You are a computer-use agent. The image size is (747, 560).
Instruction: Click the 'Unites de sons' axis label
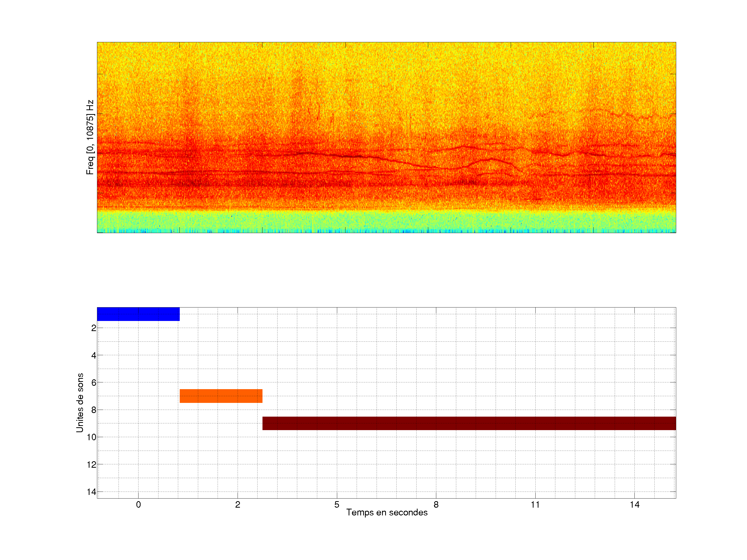click(x=80, y=403)
